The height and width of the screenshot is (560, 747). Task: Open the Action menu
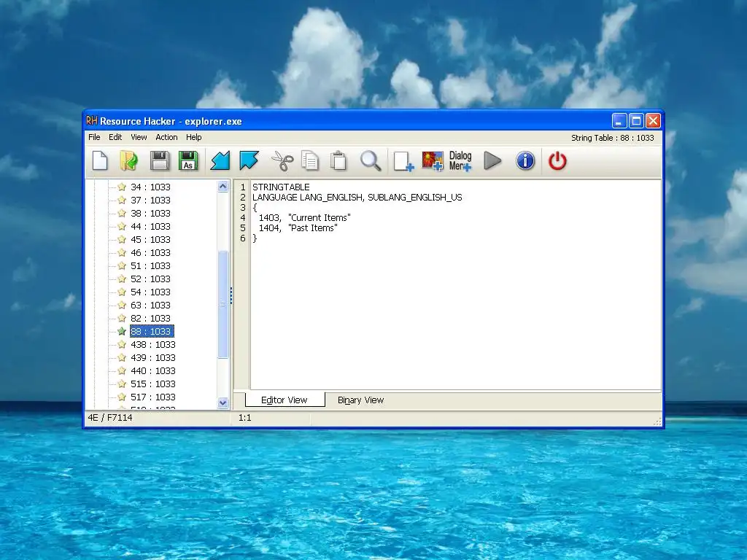[x=166, y=137]
